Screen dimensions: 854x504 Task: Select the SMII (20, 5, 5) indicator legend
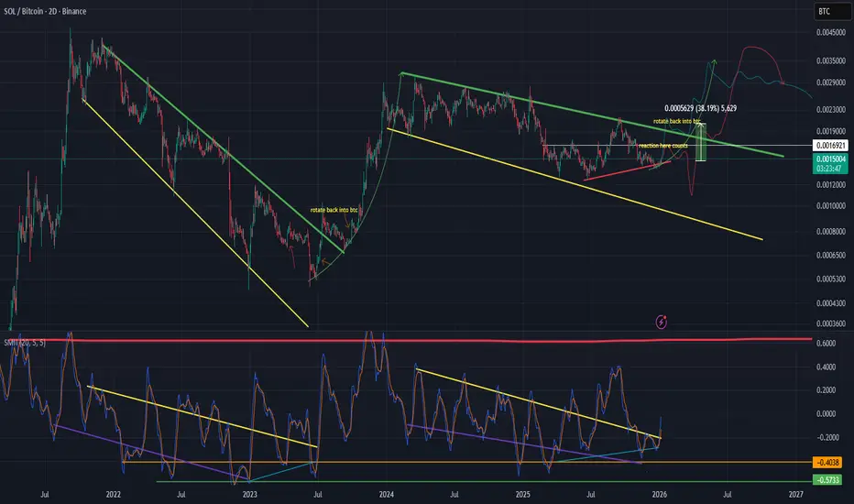point(25,343)
